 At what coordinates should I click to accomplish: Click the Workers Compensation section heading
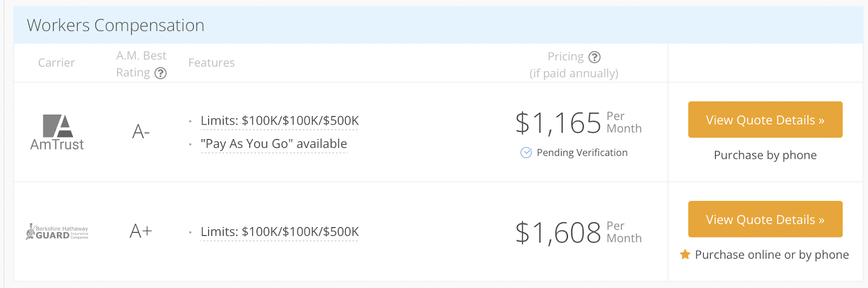pyautogui.click(x=116, y=26)
